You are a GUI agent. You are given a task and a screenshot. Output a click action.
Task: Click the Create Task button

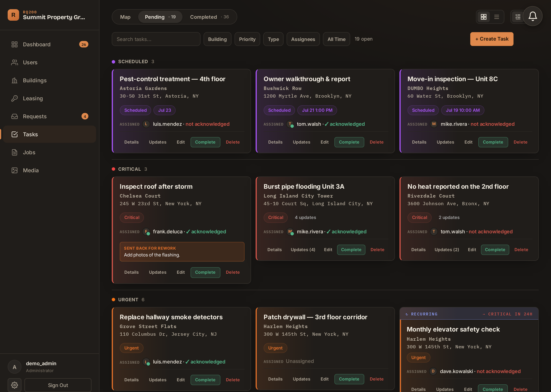(x=492, y=39)
